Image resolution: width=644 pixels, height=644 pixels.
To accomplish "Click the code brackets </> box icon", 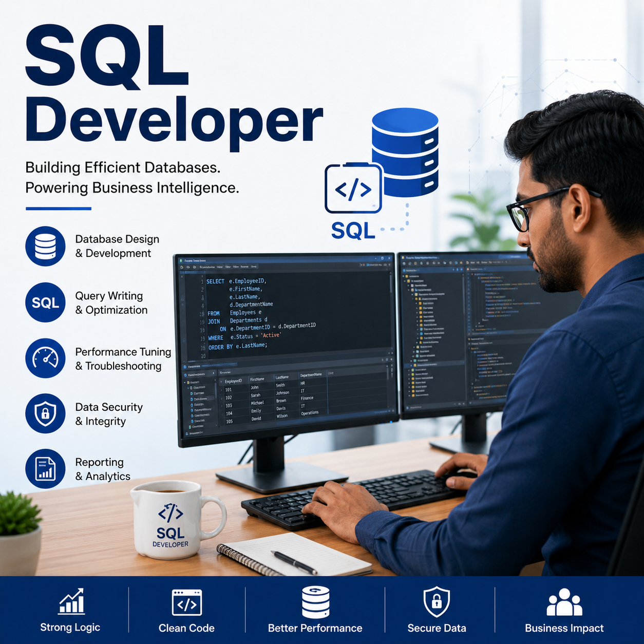I will point(353,188).
